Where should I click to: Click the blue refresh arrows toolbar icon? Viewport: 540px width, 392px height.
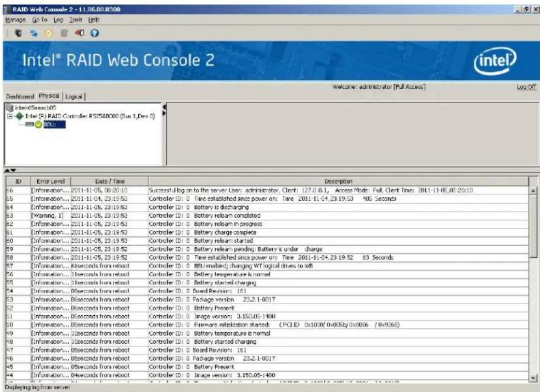click(x=33, y=33)
